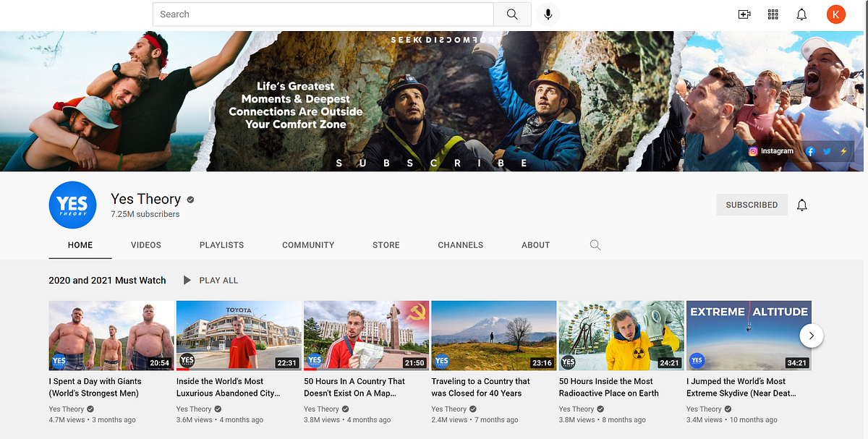
Task: Open the Twitter icon on banner
Action: [x=827, y=151]
